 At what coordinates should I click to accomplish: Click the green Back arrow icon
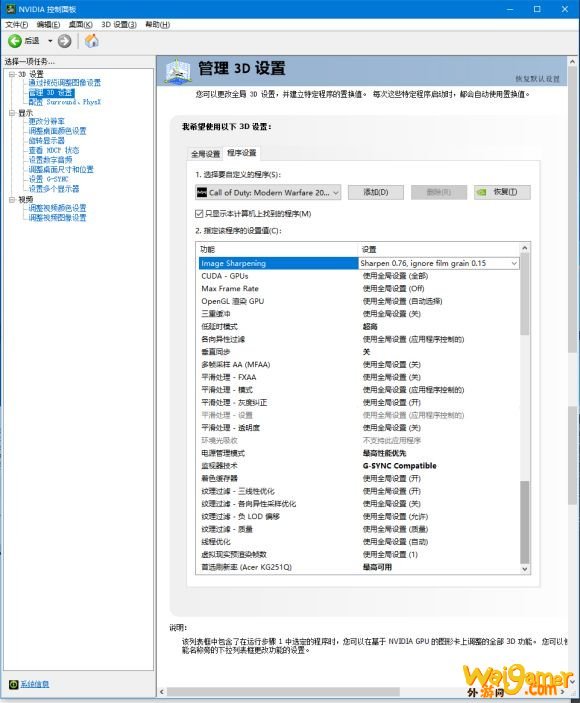point(15,41)
